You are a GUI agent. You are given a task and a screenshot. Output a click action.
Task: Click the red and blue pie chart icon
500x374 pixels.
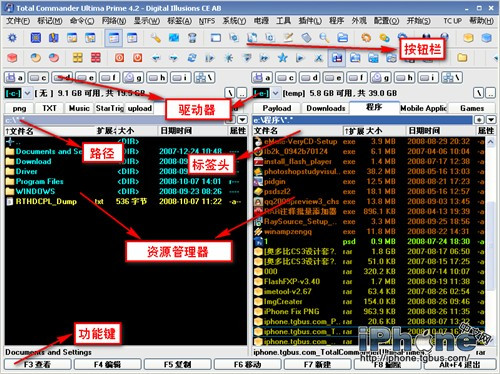(x=54, y=58)
